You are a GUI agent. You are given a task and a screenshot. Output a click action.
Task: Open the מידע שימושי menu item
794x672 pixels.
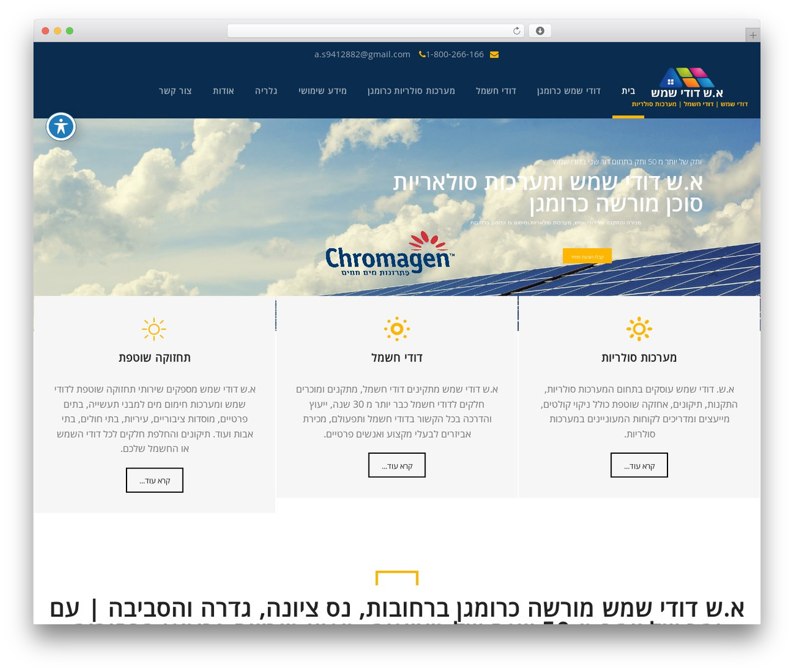pyautogui.click(x=323, y=91)
